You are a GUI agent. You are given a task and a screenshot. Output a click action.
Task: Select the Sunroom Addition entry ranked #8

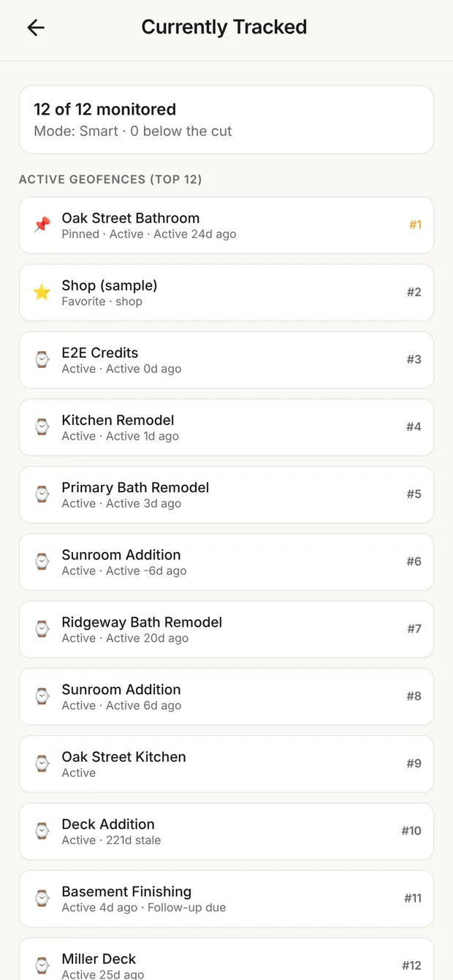(x=226, y=696)
